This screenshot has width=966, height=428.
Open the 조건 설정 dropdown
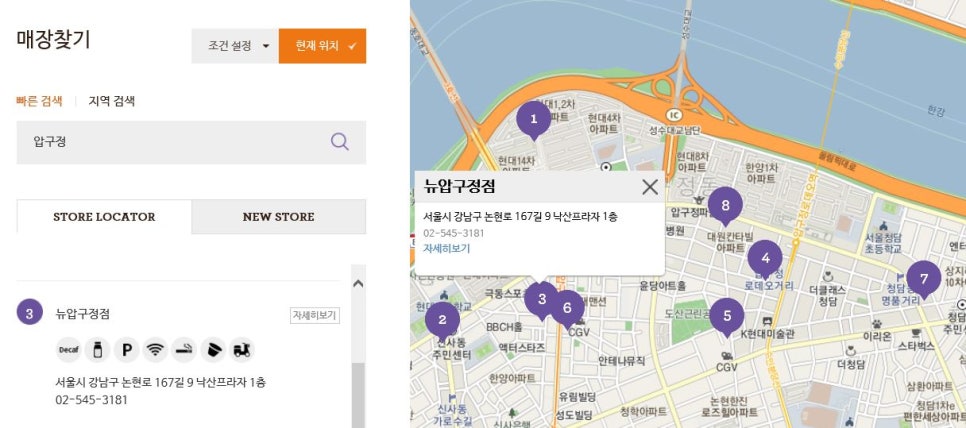tap(235, 46)
